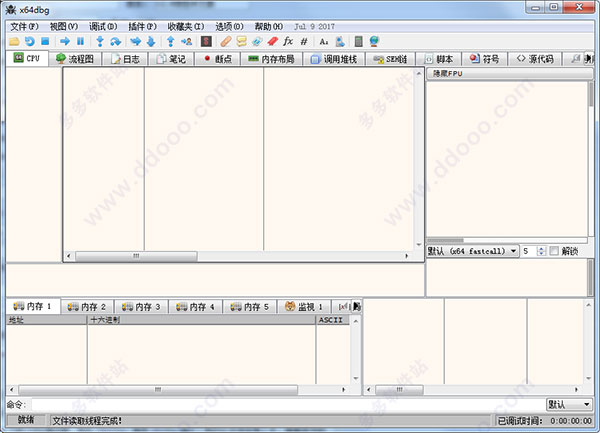Click the intermodular calls toolbar icon

(x=340, y=41)
